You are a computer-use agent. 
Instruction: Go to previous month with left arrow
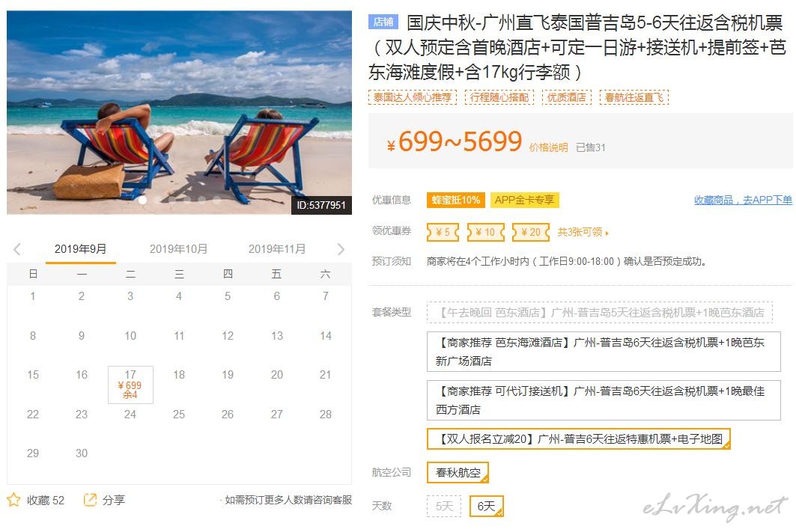tap(17, 249)
